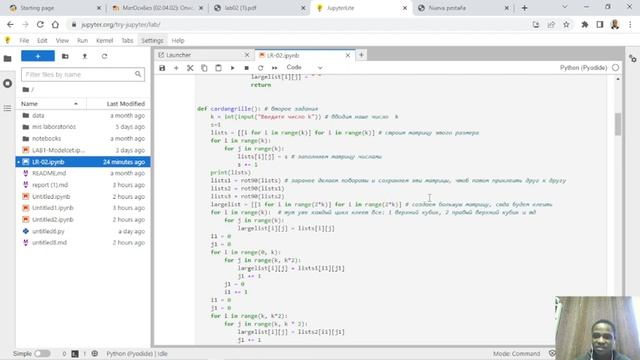Viewport: 640px width, 360px height.
Task: Click the blue New Launcher button
Action: click(38, 56)
